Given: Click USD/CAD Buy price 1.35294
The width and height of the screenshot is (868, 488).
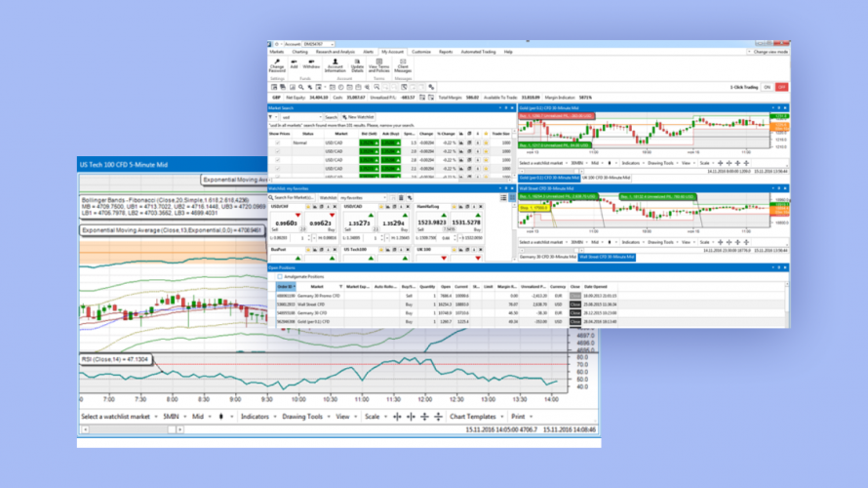Looking at the screenshot, I should (x=392, y=224).
